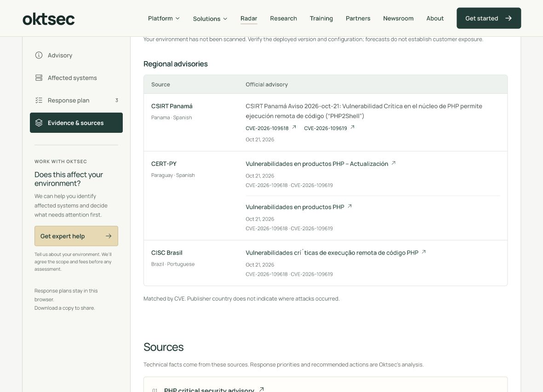Click the Evidence & sources layers icon
This screenshot has height=392, width=543.
pos(39,123)
